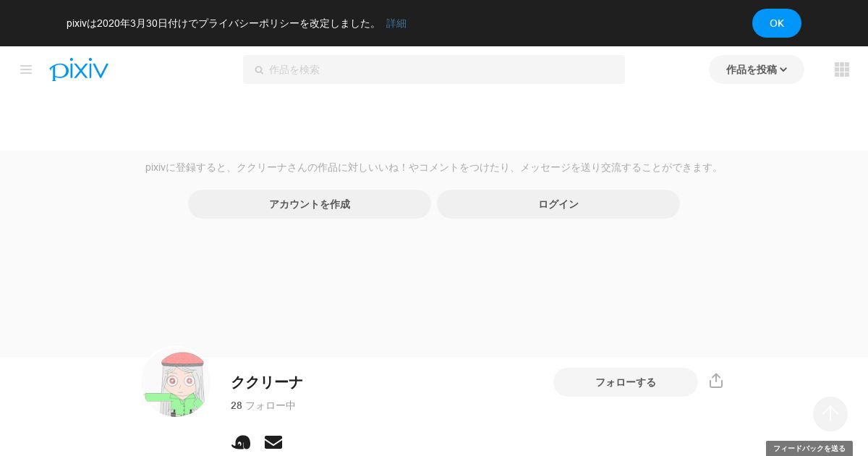Focus the 作品を検索 search field
The height and width of the screenshot is (456, 868).
click(x=434, y=69)
